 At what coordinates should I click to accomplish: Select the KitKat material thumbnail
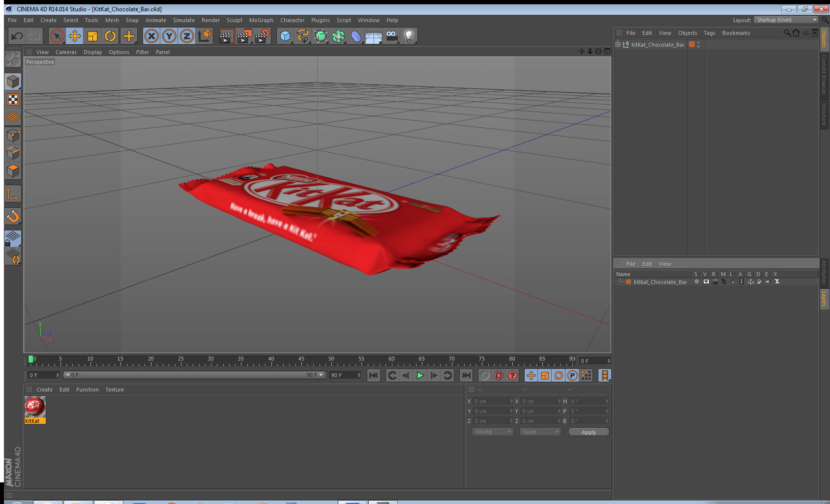pyautogui.click(x=35, y=407)
